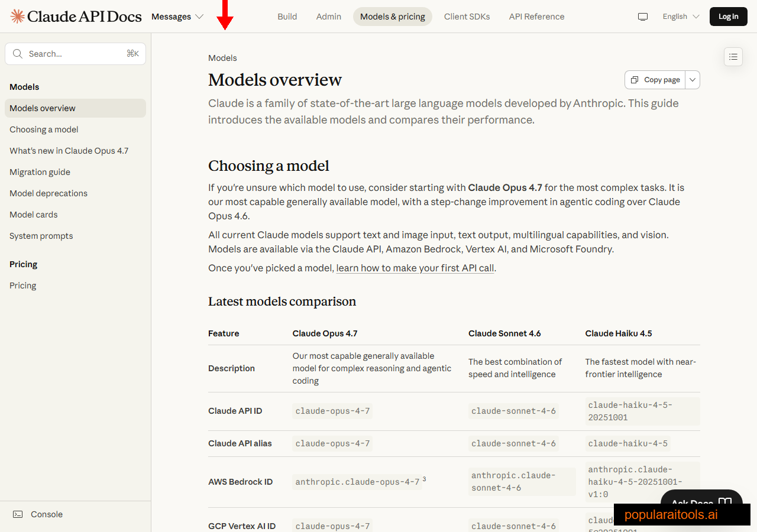
Task: Open the Messages dropdown
Action: (x=177, y=17)
